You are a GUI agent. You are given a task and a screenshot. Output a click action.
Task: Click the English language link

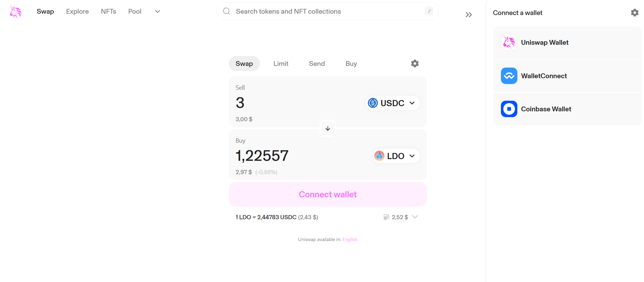(350, 240)
